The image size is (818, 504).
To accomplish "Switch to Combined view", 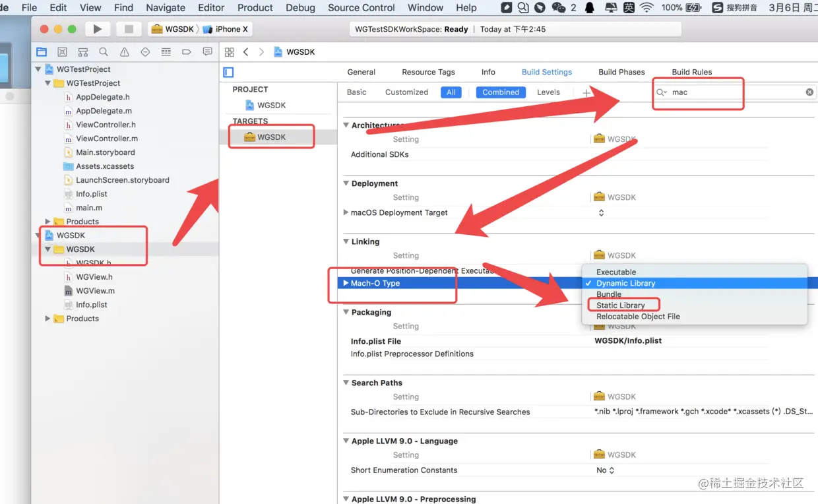I will pyautogui.click(x=501, y=92).
